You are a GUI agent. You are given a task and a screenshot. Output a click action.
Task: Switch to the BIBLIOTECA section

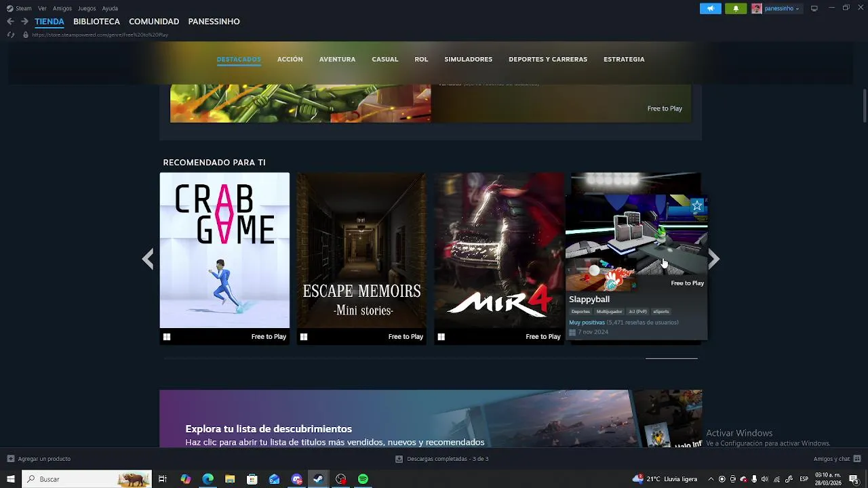coord(96,22)
